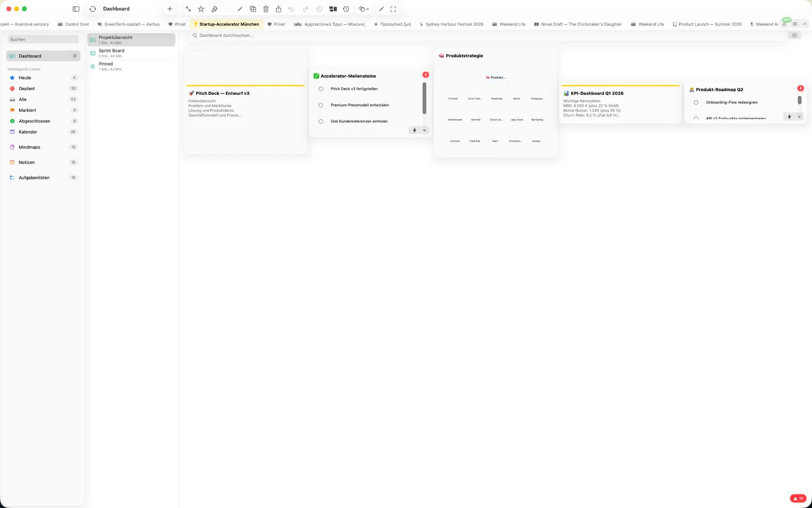Switch to 'Sydney Harbour Festival 2026' tab

(451, 24)
